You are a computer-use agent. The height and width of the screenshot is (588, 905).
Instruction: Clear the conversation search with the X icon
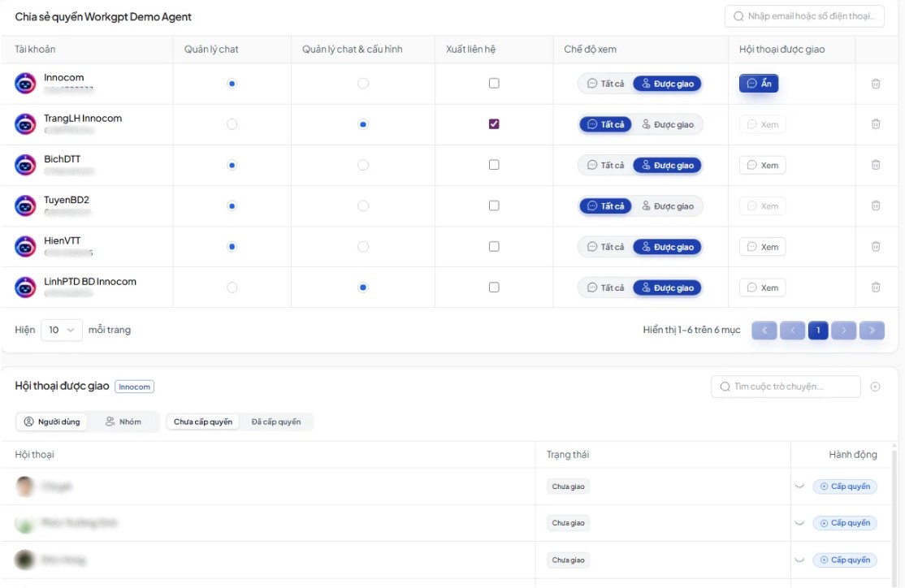tap(875, 387)
